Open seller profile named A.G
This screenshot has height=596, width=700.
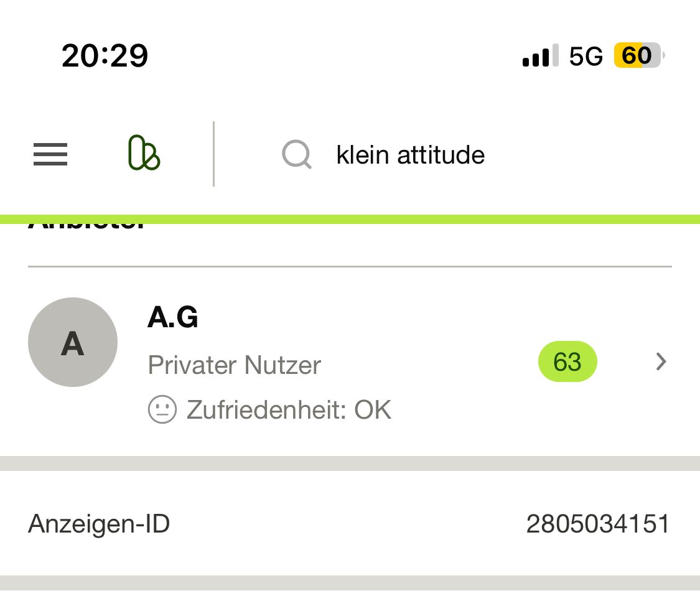pyautogui.click(x=173, y=318)
